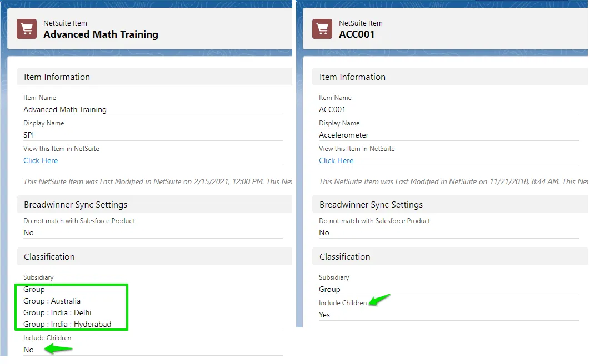This screenshot has height=364, width=590.
Task: Click the Display Name value Accelerometer
Action: click(343, 135)
